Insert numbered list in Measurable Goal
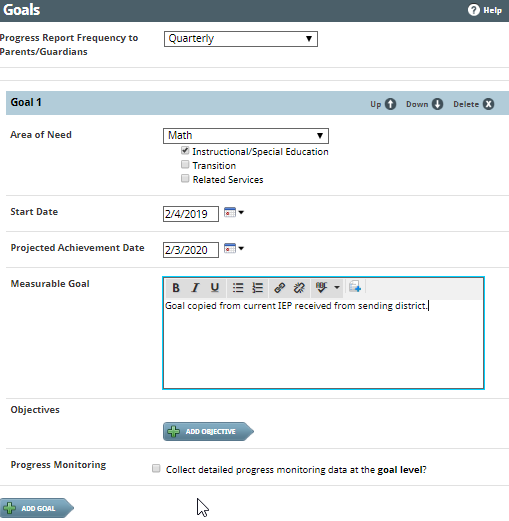This screenshot has height=521, width=509. click(x=257, y=288)
